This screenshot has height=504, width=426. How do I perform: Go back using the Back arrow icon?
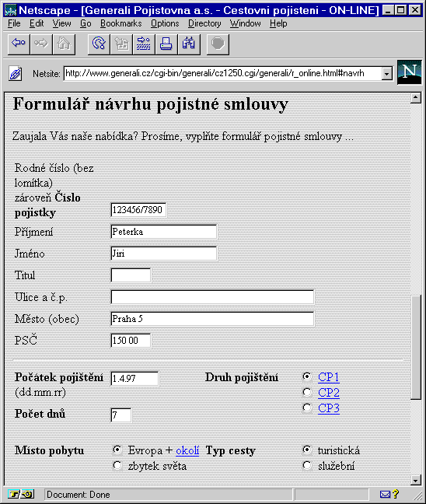[19, 44]
